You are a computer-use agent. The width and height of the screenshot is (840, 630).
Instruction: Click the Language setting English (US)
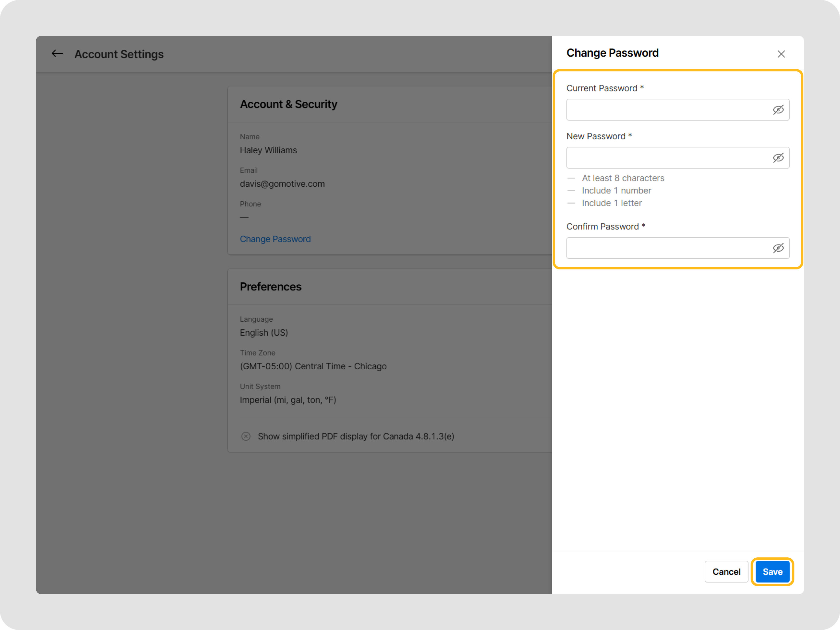tap(264, 332)
